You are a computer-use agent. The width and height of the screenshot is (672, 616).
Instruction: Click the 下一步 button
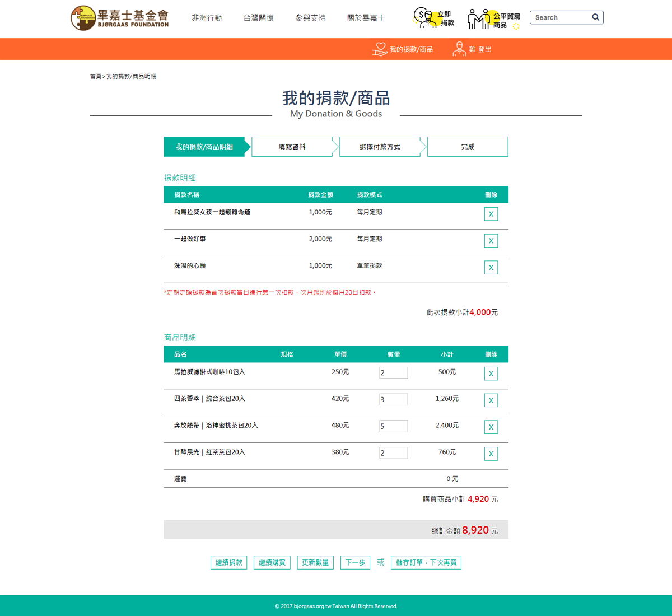click(355, 562)
